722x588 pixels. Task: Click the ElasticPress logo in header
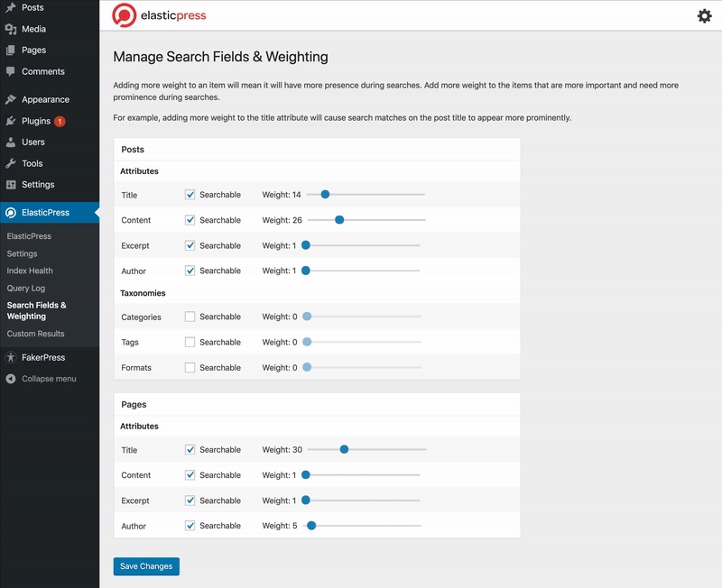[159, 15]
